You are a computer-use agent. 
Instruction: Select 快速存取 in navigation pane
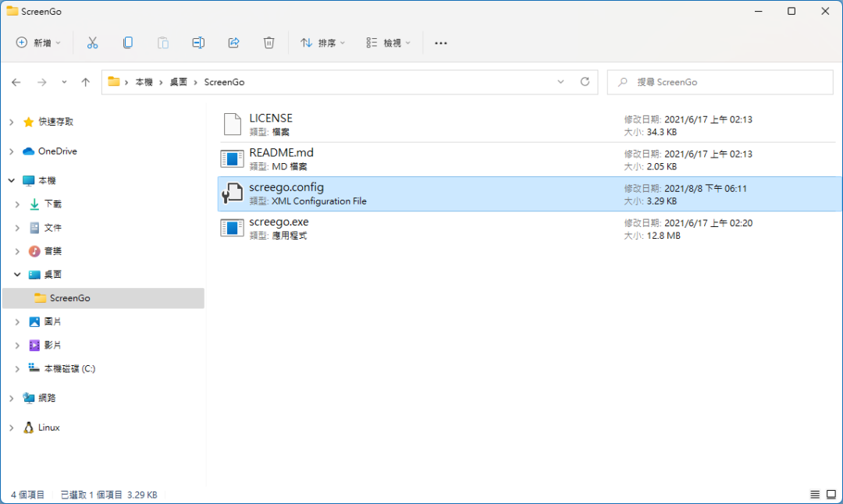pyautogui.click(x=56, y=122)
